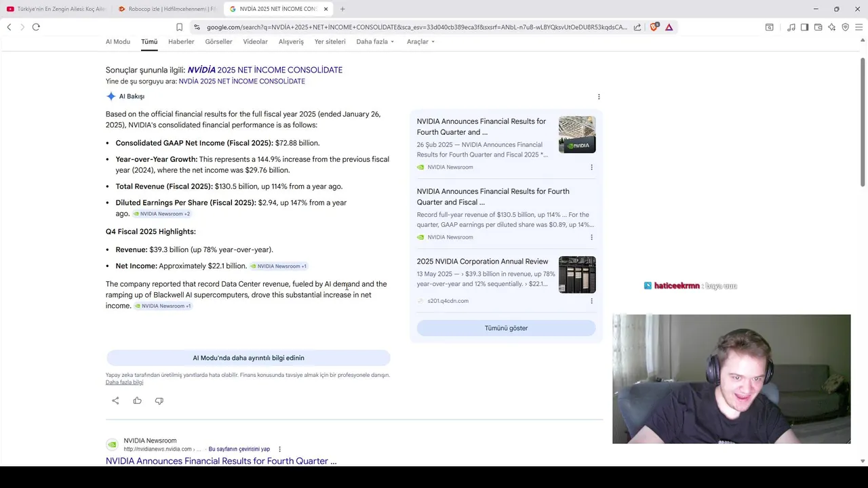The height and width of the screenshot is (488, 868).
Task: Open Brave Rewards triangle icon
Action: pyautogui.click(x=669, y=27)
